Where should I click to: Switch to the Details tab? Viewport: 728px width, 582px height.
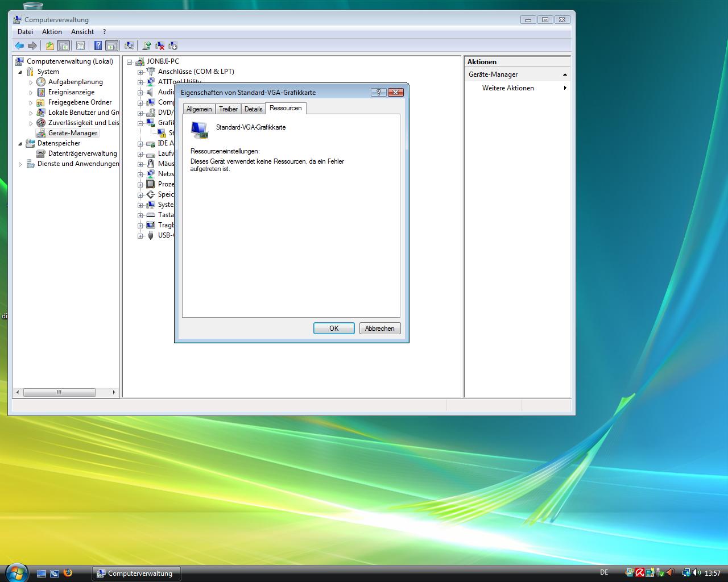[x=253, y=109]
